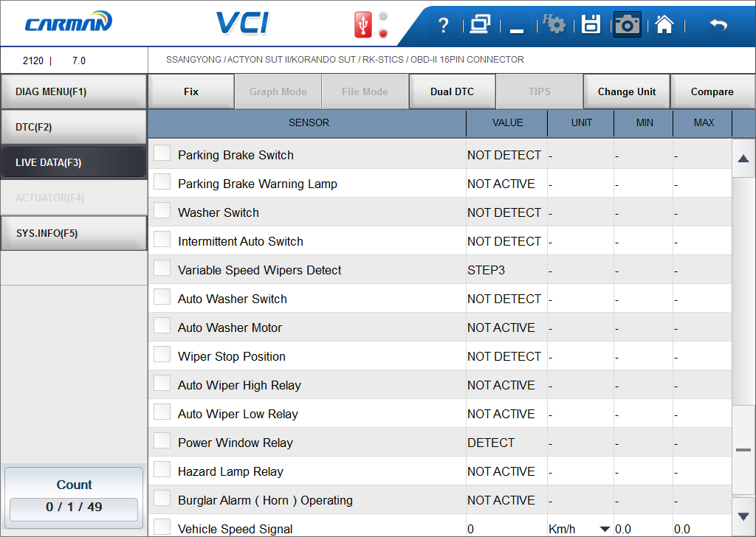Click the File Mode button
The image size is (756, 537).
[x=365, y=91]
